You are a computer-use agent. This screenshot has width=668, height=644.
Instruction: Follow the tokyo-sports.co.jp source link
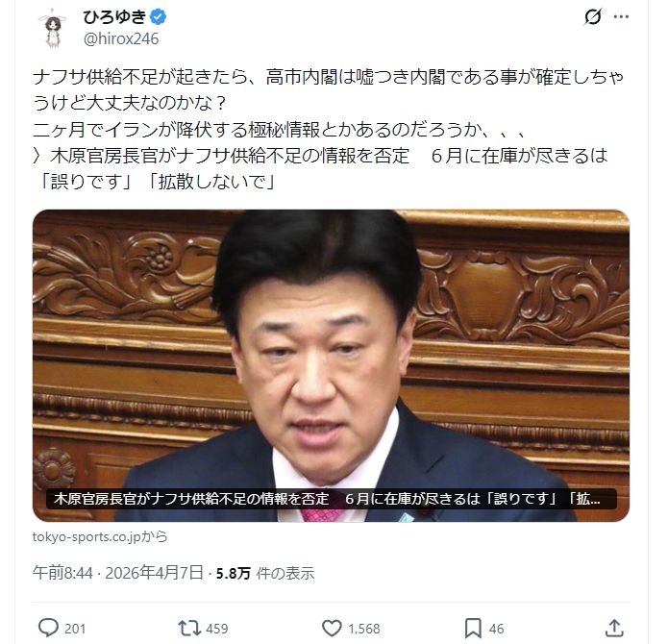[x=100, y=536]
